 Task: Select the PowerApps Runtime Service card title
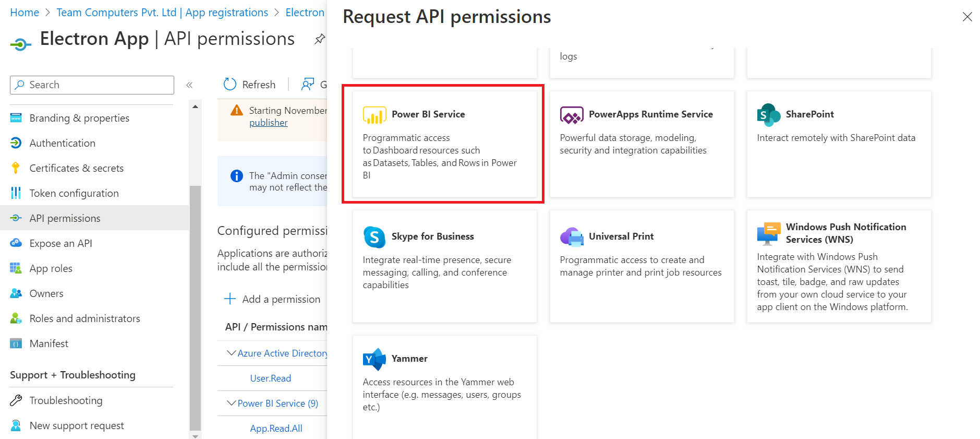(x=651, y=114)
